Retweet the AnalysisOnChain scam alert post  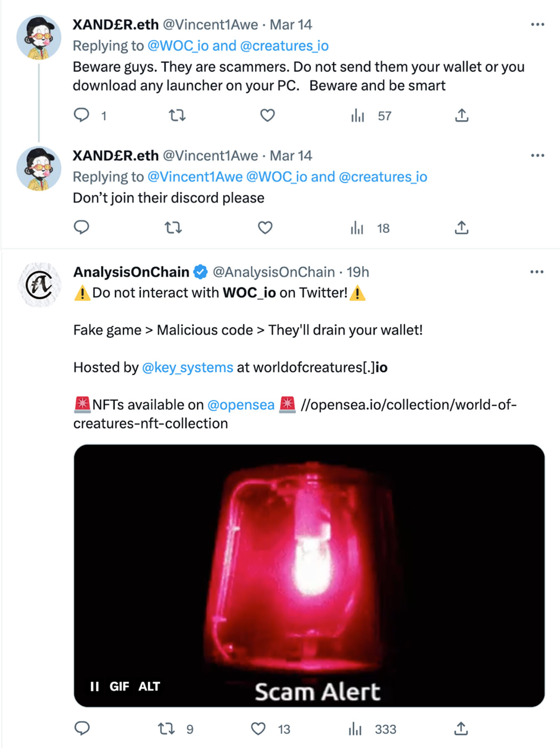pyautogui.click(x=166, y=729)
